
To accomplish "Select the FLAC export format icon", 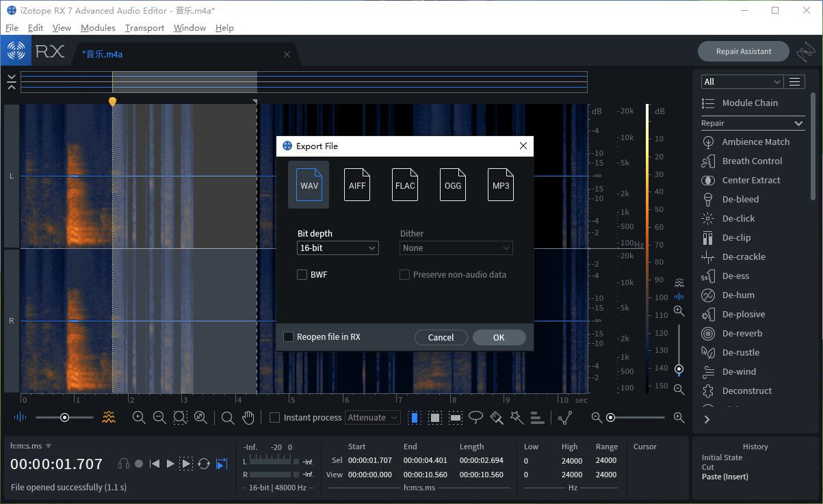I will tap(405, 185).
